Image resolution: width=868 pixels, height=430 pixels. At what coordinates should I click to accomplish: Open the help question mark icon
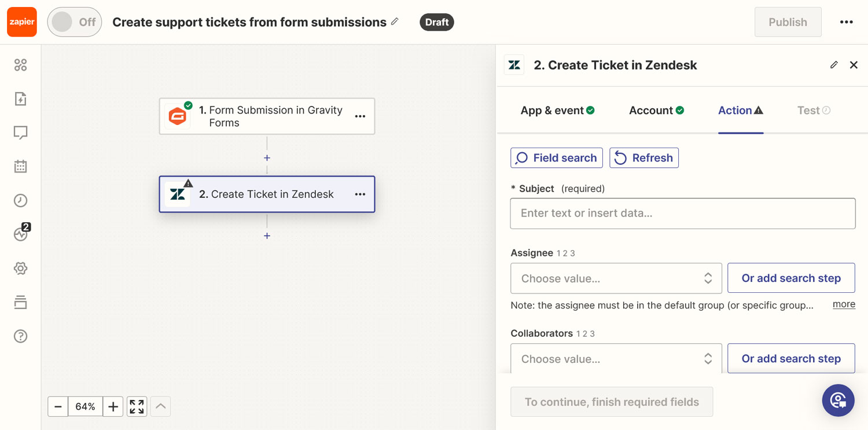coord(20,336)
